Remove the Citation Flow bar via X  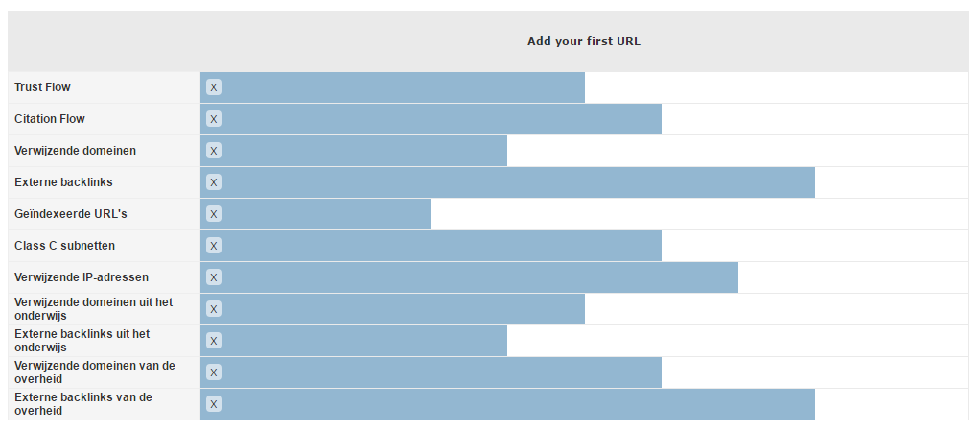(x=214, y=119)
